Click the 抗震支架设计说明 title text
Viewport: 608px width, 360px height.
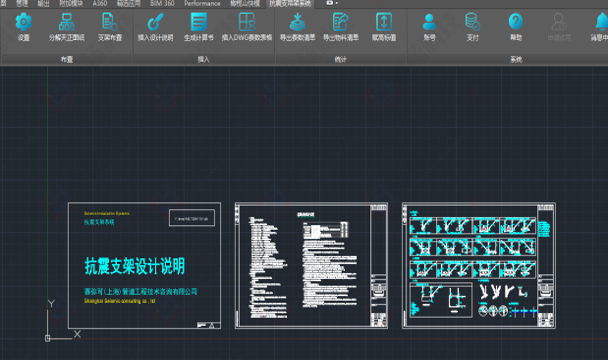[x=135, y=266]
